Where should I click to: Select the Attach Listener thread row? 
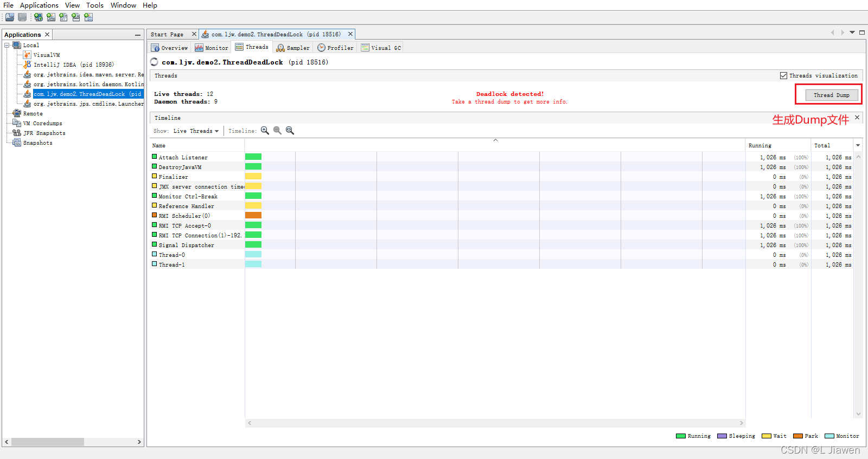tap(501, 157)
